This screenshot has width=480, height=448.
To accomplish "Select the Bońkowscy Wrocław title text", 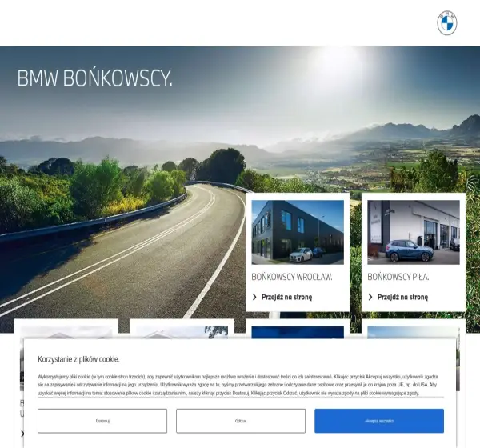I will coord(292,277).
